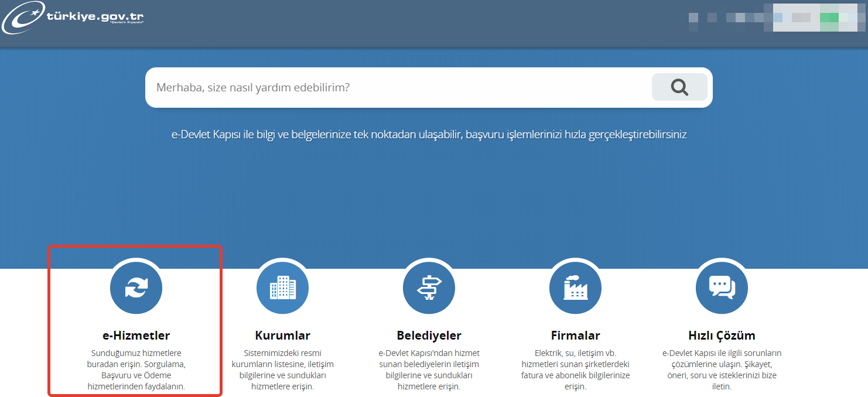Click the Firmalar heading
Screen dimensions: 868x397
[575, 335]
